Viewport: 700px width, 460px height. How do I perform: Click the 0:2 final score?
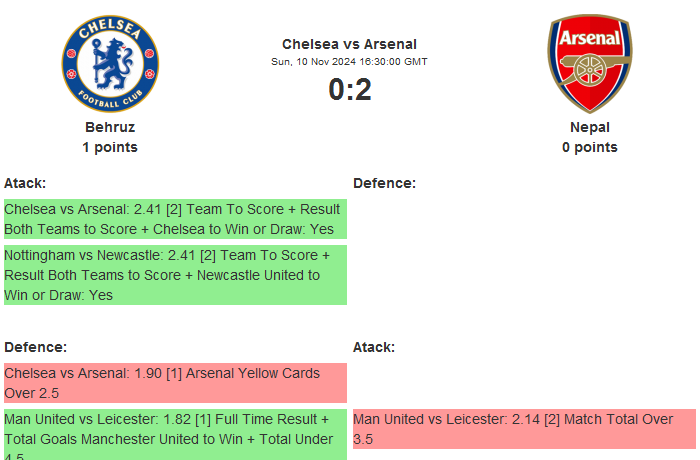[x=350, y=90]
